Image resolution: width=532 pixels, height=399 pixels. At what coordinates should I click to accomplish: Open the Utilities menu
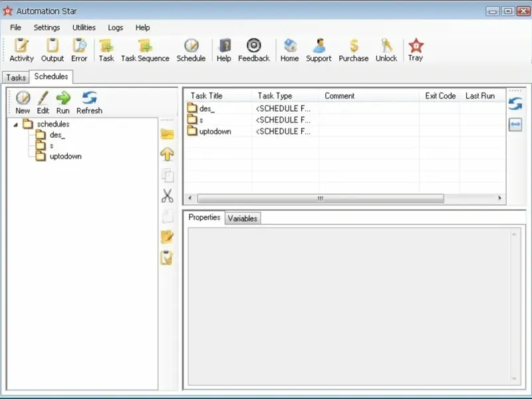click(x=84, y=27)
